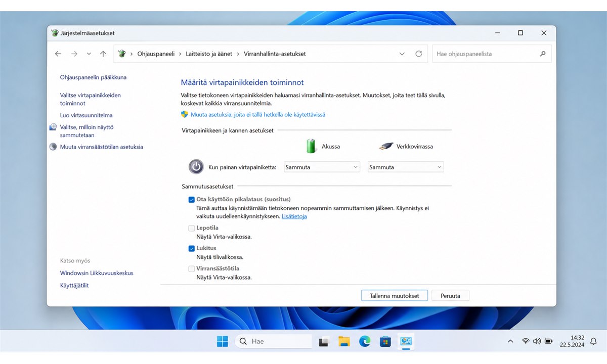Click Kun painan virtapainiketta label

(x=242, y=167)
